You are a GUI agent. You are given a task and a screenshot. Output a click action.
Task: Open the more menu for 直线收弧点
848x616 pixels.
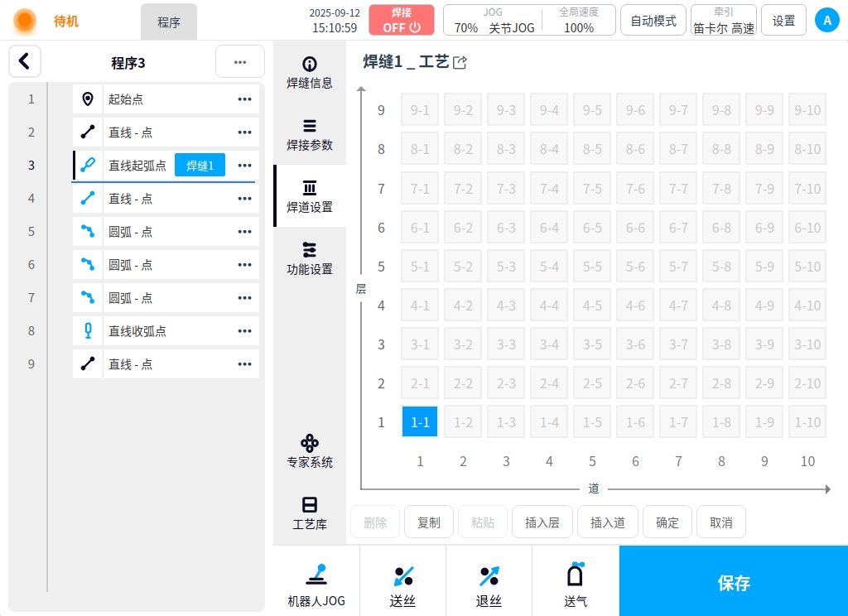[x=244, y=331]
